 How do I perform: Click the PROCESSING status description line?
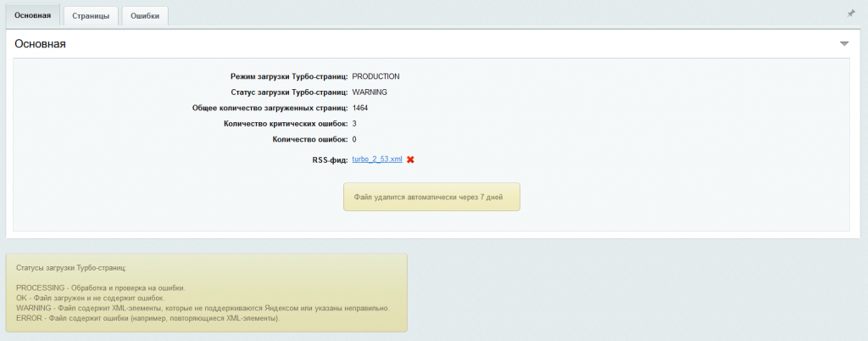100,288
